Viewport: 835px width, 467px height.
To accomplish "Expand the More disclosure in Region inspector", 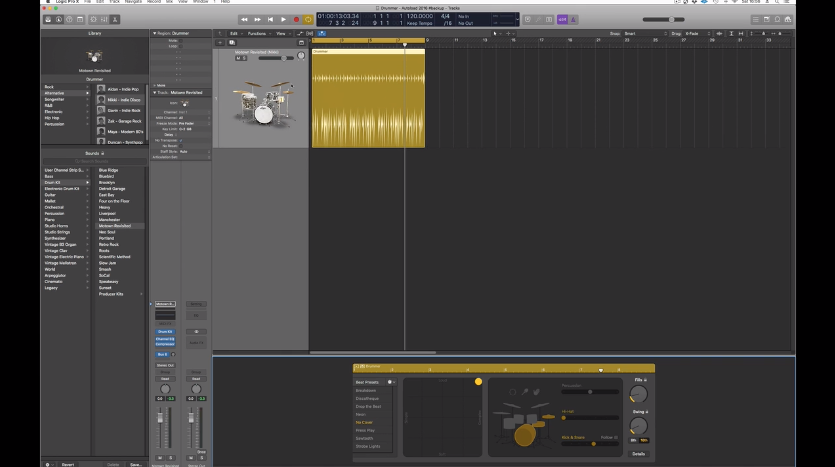I will pos(155,85).
